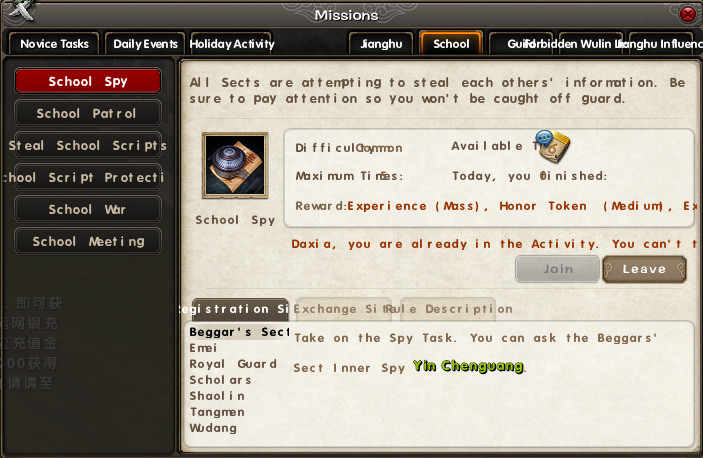Select Shaolin in the sect list

pos(217,396)
